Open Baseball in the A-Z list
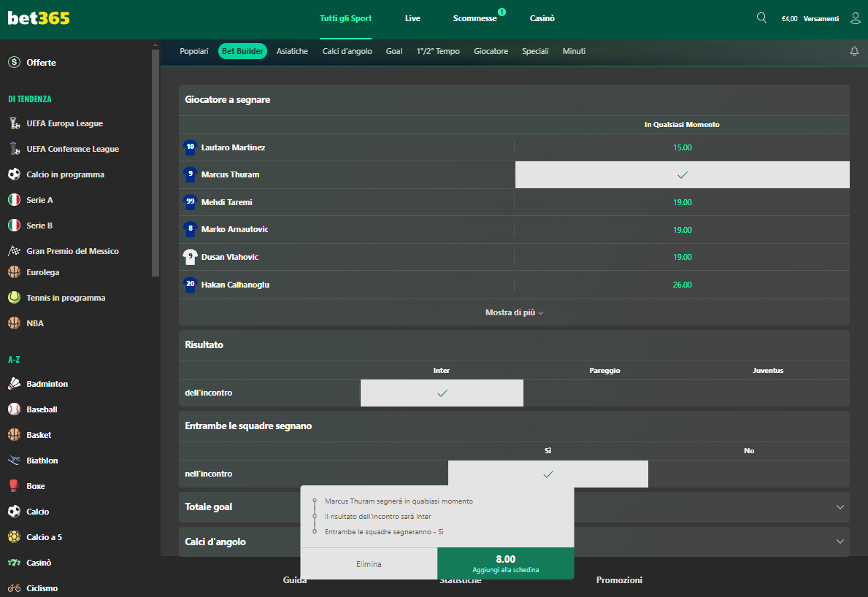This screenshot has width=868, height=597. 42,409
